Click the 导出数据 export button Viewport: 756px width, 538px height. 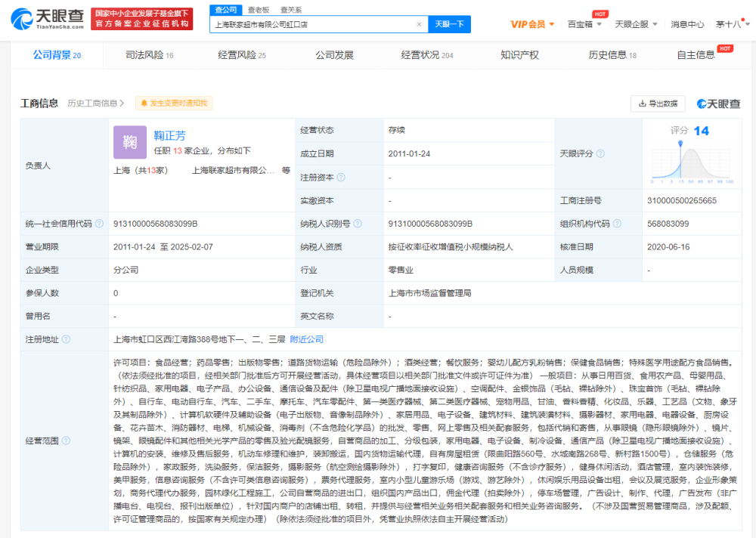tap(658, 104)
